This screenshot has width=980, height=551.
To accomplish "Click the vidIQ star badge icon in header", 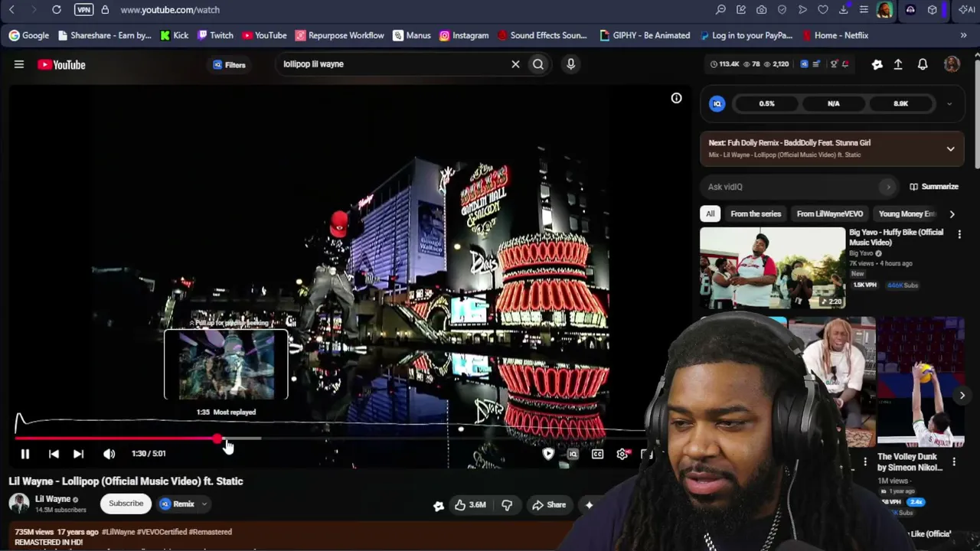I will pyautogui.click(x=877, y=64).
